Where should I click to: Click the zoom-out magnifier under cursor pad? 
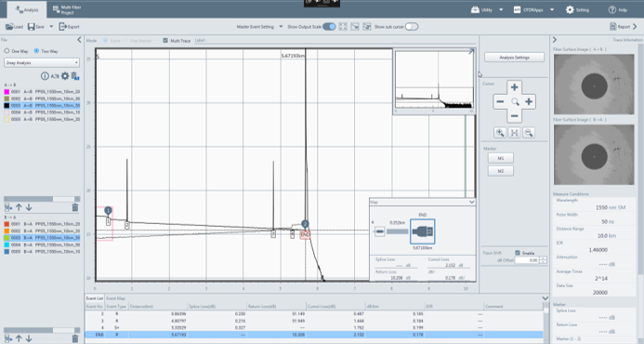[529, 133]
